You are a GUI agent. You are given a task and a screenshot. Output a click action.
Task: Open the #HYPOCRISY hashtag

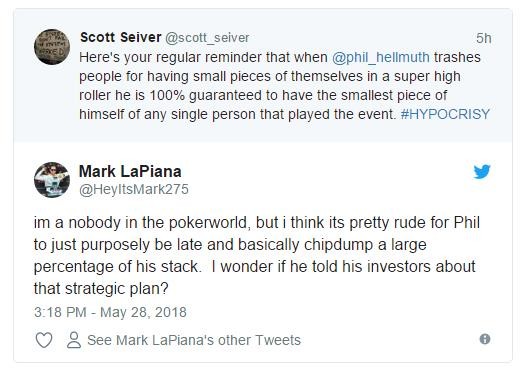point(445,114)
